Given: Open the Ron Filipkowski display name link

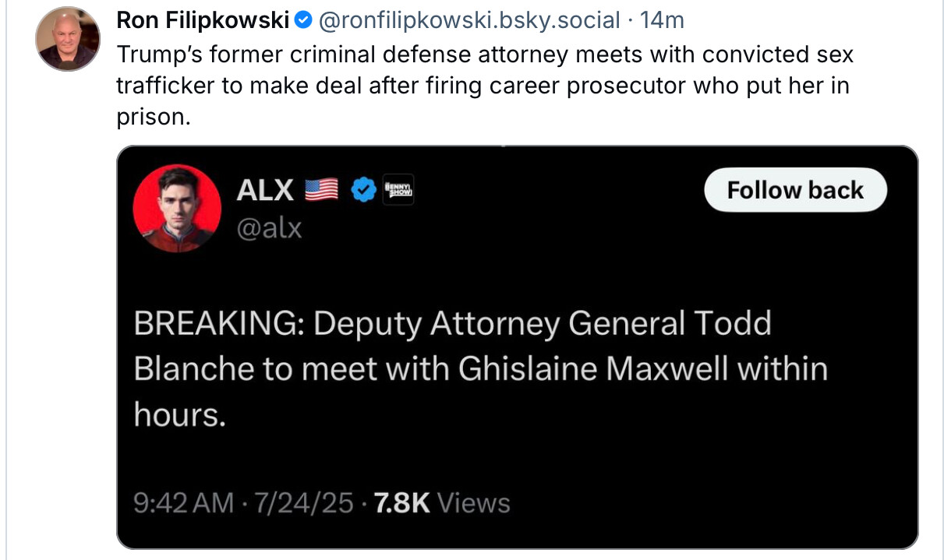Looking at the screenshot, I should pyautogui.click(x=203, y=21).
